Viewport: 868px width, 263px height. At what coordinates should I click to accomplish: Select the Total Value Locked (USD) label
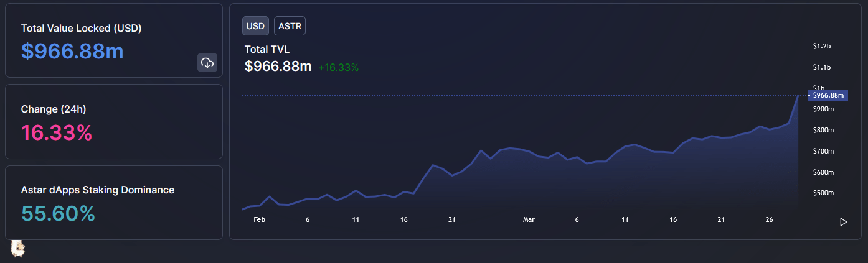(81, 28)
